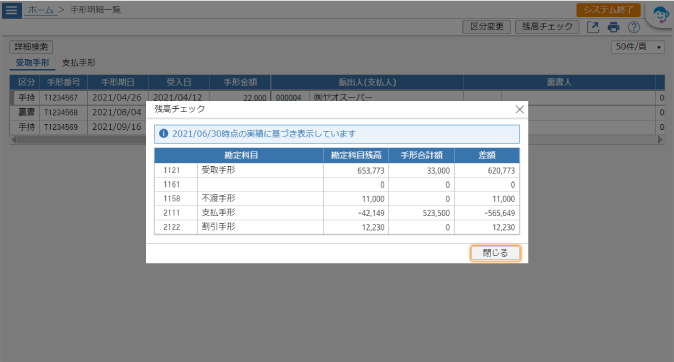Go to the ホーム breadcrumb link
Screen dimensions: 674x362
click(x=40, y=10)
